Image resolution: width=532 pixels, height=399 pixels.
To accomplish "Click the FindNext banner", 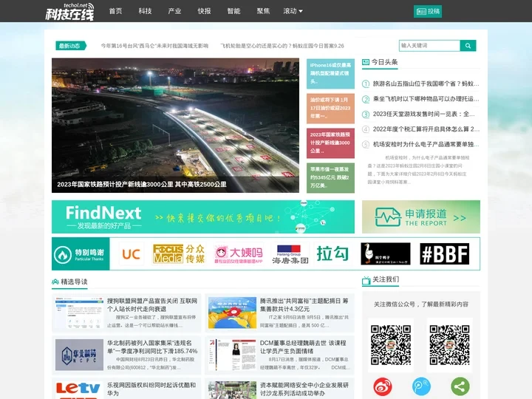I will [203, 216].
